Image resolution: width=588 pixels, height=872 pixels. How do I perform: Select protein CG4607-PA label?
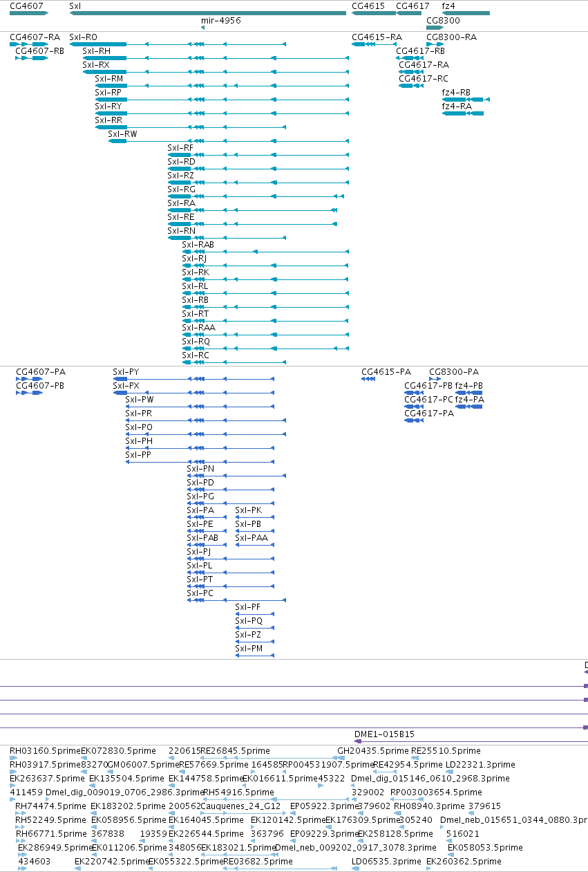click(x=41, y=372)
